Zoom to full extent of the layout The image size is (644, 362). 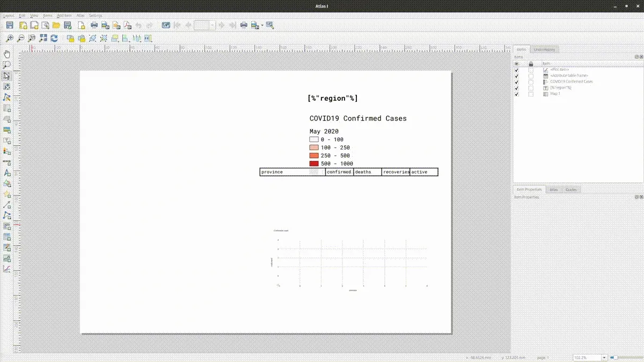click(x=42, y=38)
